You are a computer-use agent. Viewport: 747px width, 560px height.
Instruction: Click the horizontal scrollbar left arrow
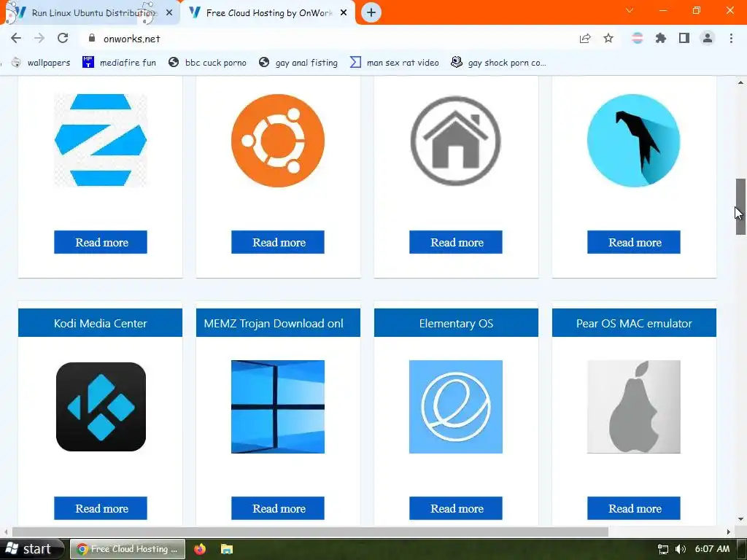pos(5,532)
